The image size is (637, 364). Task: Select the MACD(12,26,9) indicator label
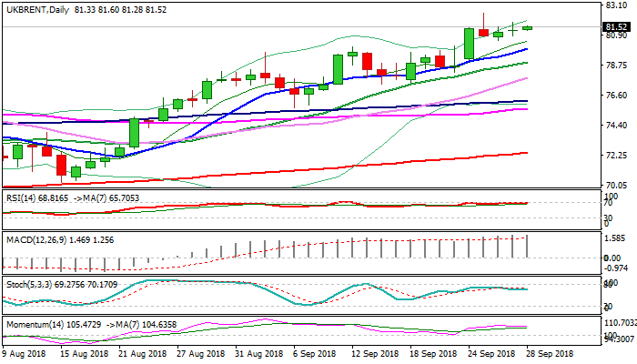[36, 238]
